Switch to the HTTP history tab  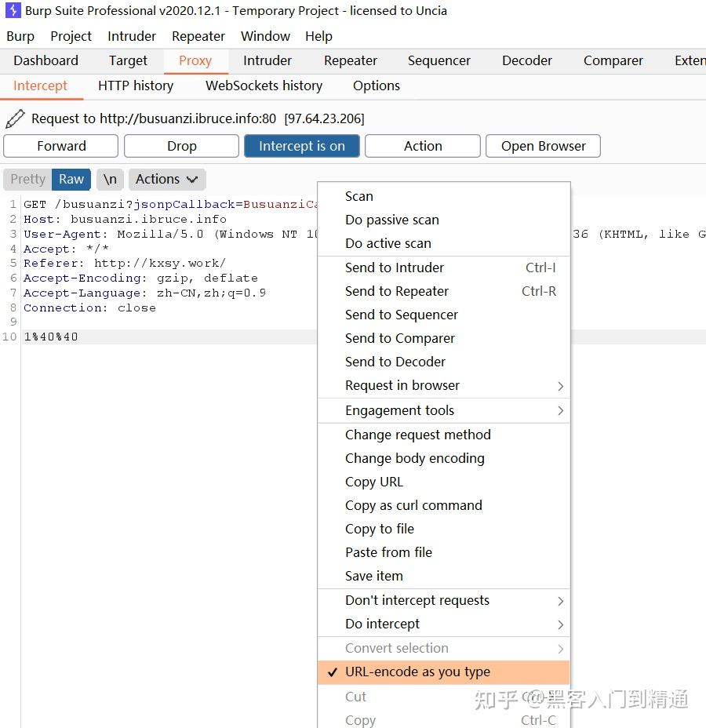pyautogui.click(x=136, y=86)
